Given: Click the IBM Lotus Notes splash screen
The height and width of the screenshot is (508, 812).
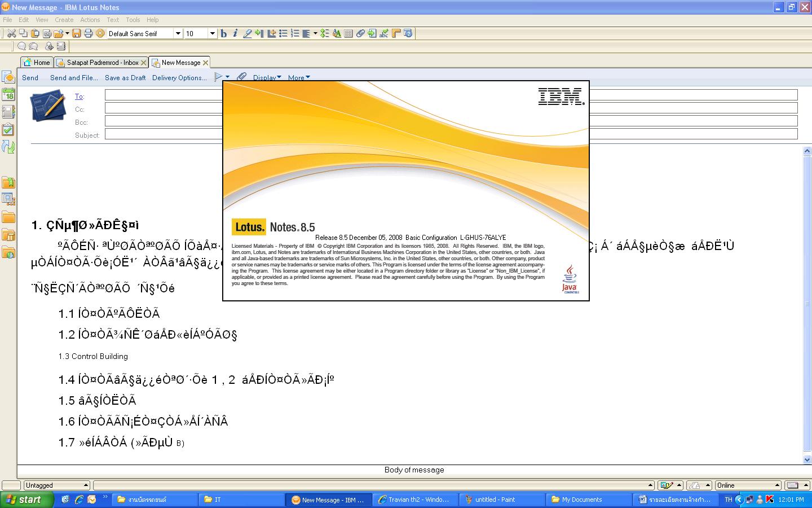Looking at the screenshot, I should pyautogui.click(x=406, y=191).
